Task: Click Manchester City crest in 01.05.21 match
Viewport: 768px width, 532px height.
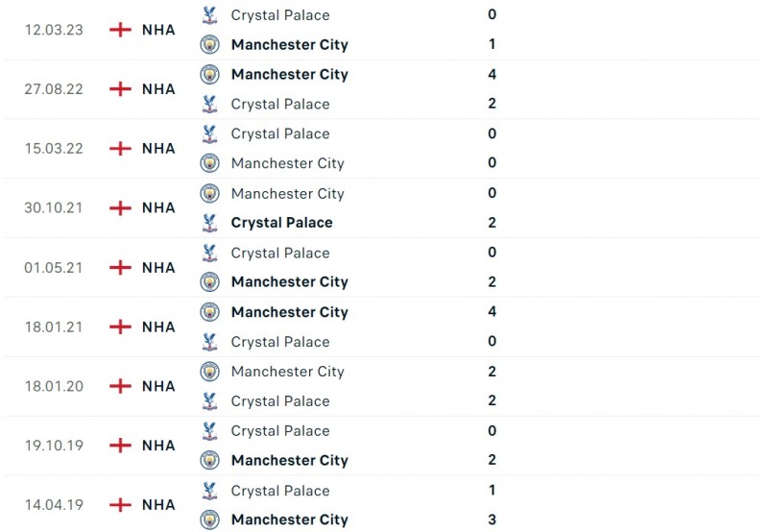Action: tap(209, 281)
